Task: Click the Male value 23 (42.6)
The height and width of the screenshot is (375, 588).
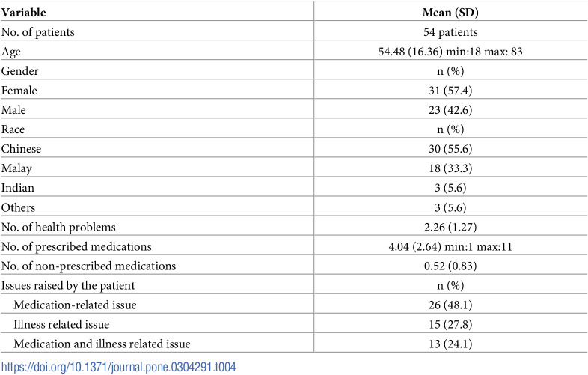Action: [x=450, y=110]
